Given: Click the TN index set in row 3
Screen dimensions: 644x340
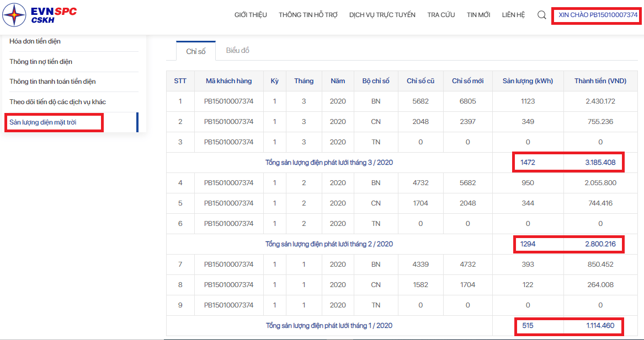Looking at the screenshot, I should tap(376, 142).
